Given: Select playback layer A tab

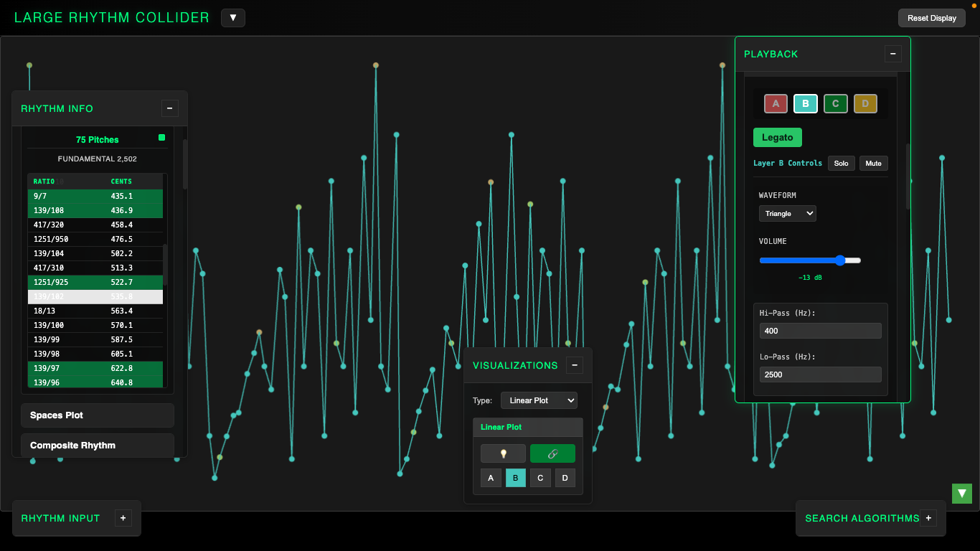Looking at the screenshot, I should coord(776,104).
